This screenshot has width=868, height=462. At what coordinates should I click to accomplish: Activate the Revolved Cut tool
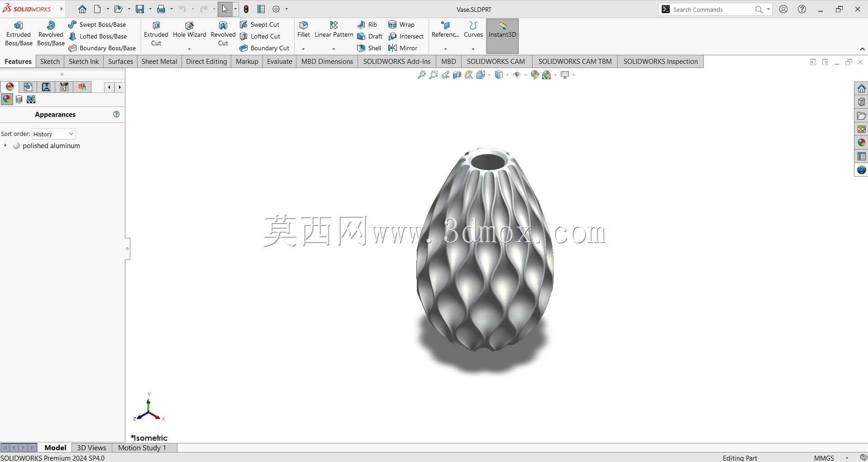pyautogui.click(x=223, y=34)
